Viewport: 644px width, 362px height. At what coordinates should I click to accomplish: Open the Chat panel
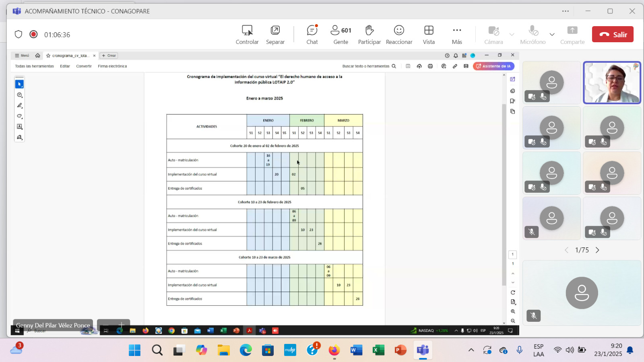click(312, 35)
